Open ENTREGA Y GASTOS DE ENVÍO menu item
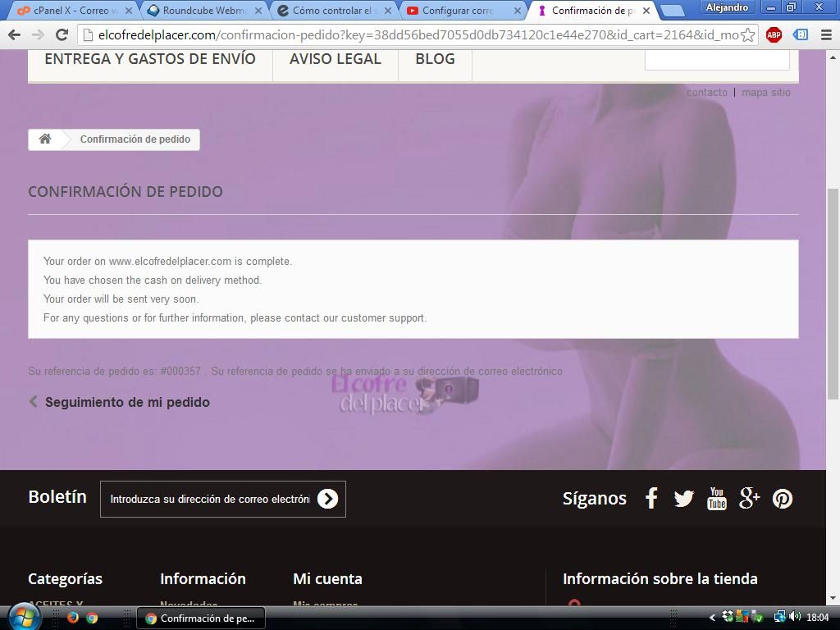The height and width of the screenshot is (630, 840). tap(150, 59)
